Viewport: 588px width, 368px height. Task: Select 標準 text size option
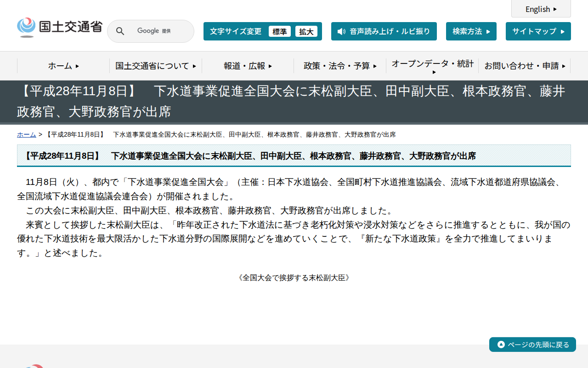tap(279, 31)
